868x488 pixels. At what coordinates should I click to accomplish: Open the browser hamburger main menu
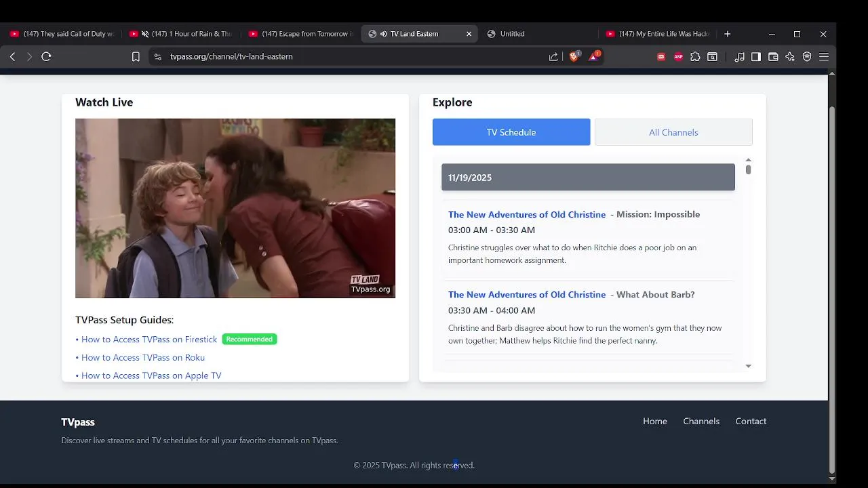(x=824, y=57)
